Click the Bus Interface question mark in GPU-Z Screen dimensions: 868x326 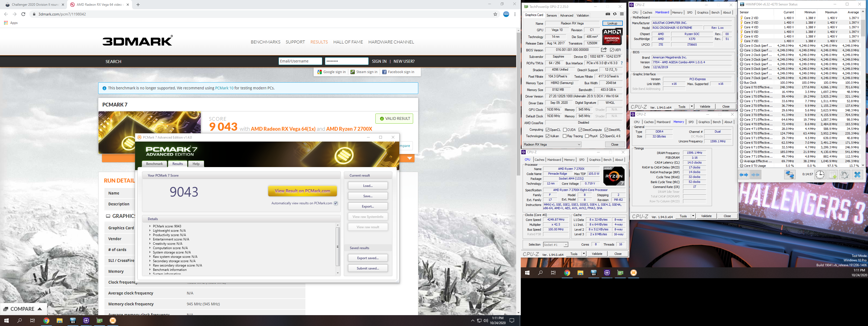pos(622,63)
